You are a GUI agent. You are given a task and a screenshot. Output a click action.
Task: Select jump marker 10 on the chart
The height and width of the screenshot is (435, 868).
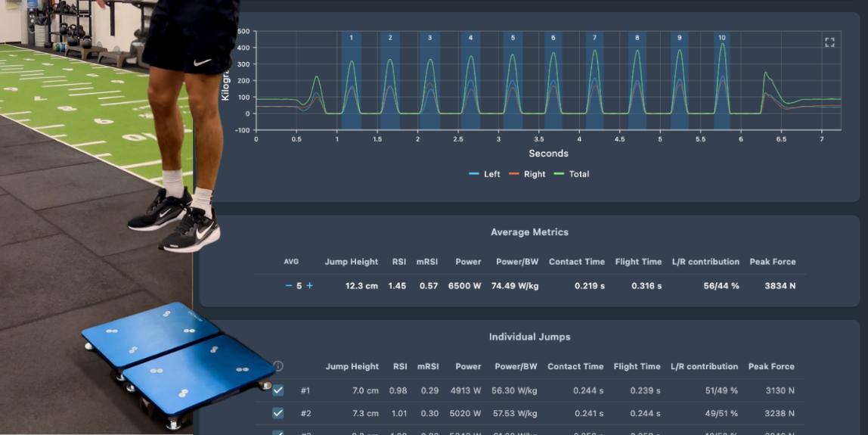pos(722,38)
